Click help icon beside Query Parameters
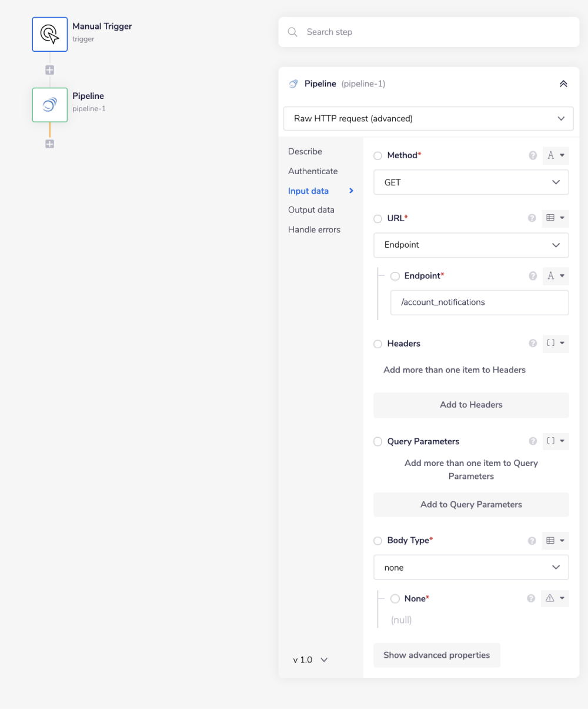The height and width of the screenshot is (709, 588). pyautogui.click(x=533, y=441)
